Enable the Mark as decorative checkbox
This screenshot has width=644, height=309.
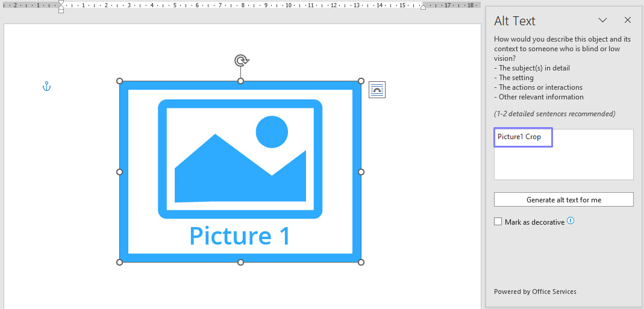[498, 222]
